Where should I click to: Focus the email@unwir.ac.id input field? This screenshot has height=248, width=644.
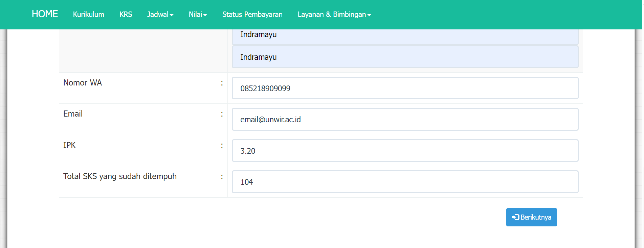pos(405,119)
